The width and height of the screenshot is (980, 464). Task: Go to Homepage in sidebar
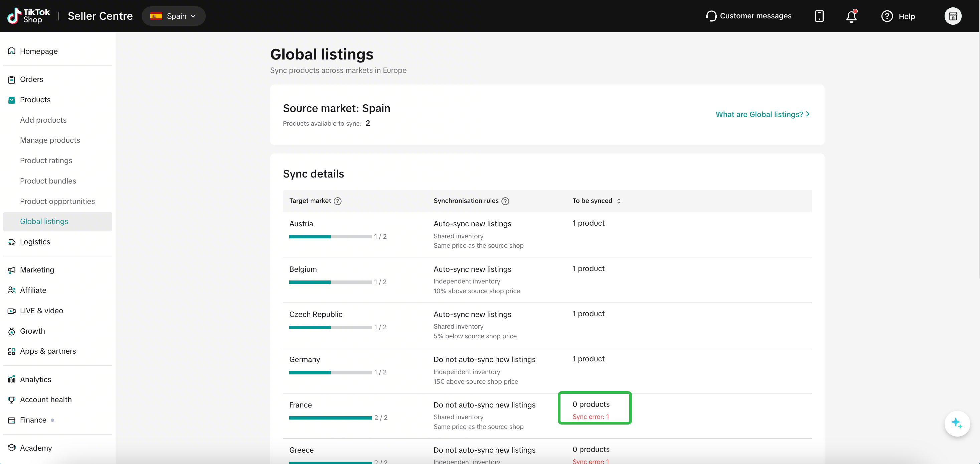coord(57,51)
